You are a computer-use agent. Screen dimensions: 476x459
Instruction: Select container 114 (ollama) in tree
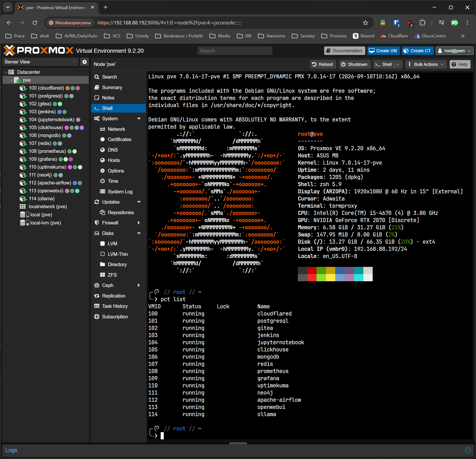tap(46, 199)
